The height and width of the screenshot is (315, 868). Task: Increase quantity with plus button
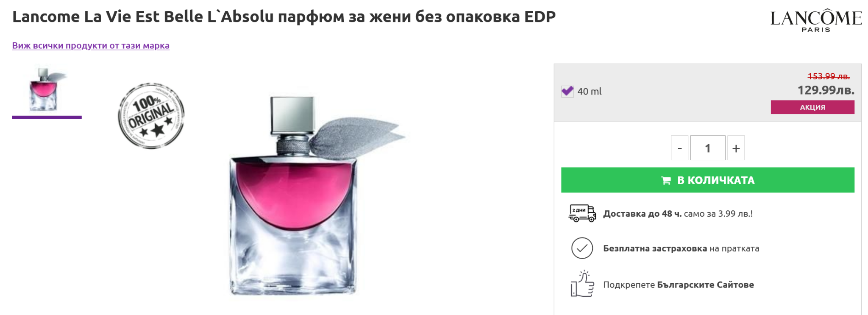click(736, 148)
